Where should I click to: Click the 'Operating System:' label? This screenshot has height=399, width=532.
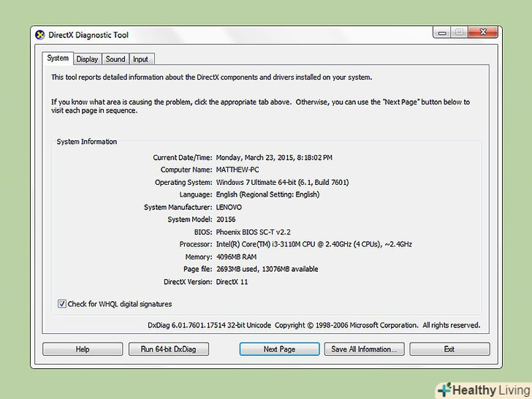[x=183, y=182]
